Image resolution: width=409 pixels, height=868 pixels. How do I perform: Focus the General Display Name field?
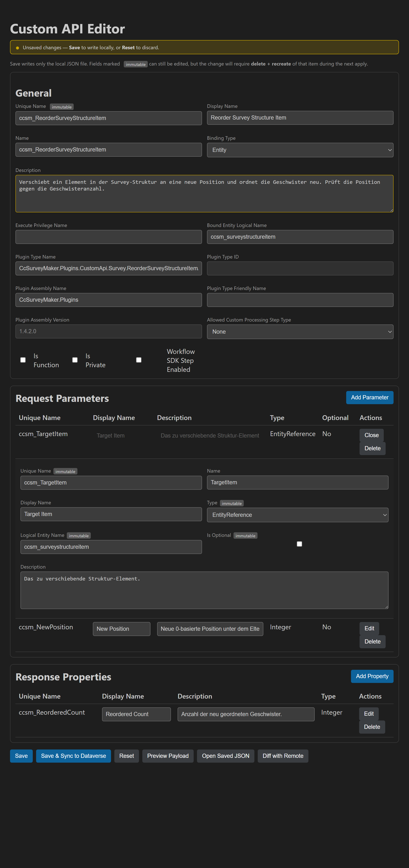click(x=300, y=118)
